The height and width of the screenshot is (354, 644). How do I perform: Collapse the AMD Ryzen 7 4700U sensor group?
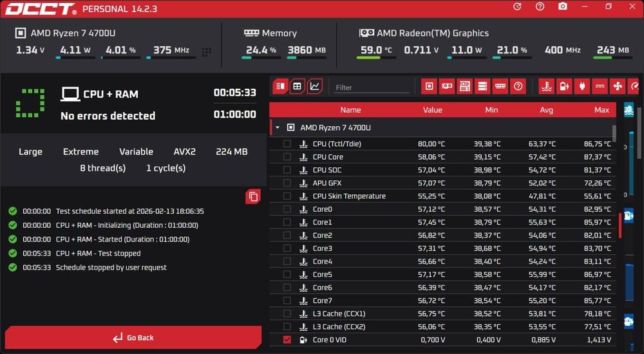click(278, 127)
